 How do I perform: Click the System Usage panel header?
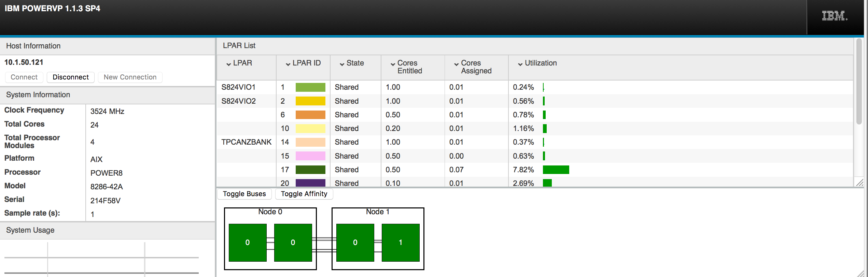pos(107,230)
